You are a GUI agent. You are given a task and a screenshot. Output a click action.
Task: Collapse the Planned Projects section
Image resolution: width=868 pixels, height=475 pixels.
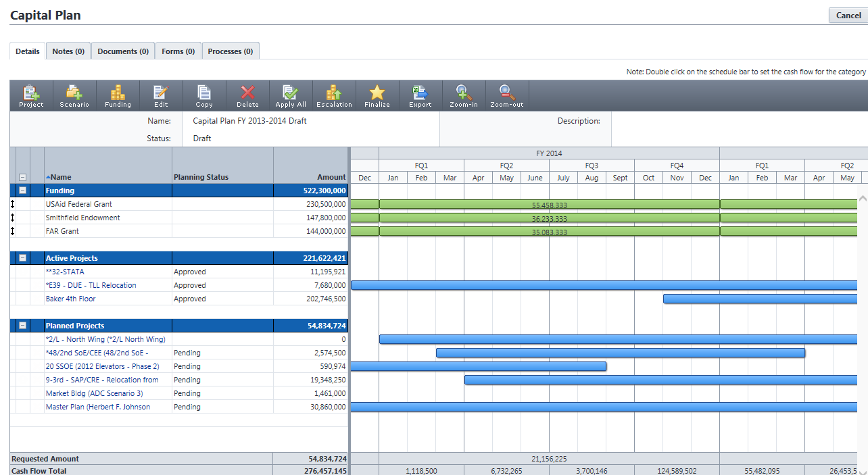23,326
